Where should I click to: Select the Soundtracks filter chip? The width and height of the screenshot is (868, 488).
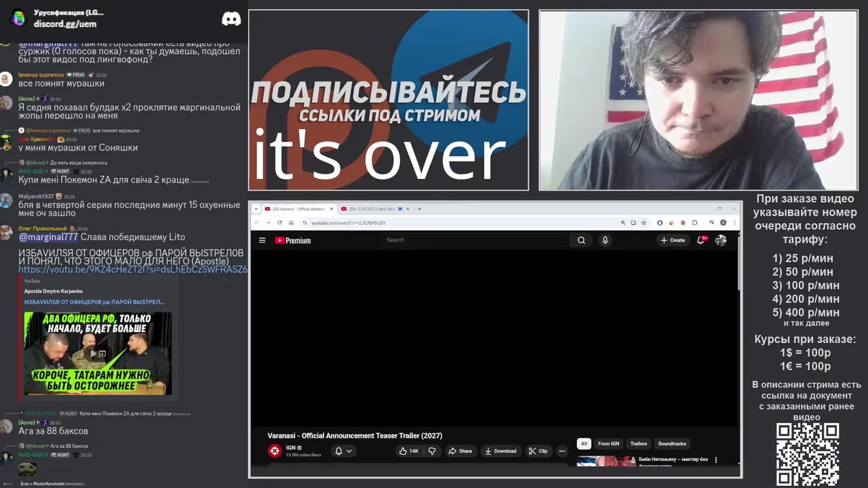(x=672, y=443)
